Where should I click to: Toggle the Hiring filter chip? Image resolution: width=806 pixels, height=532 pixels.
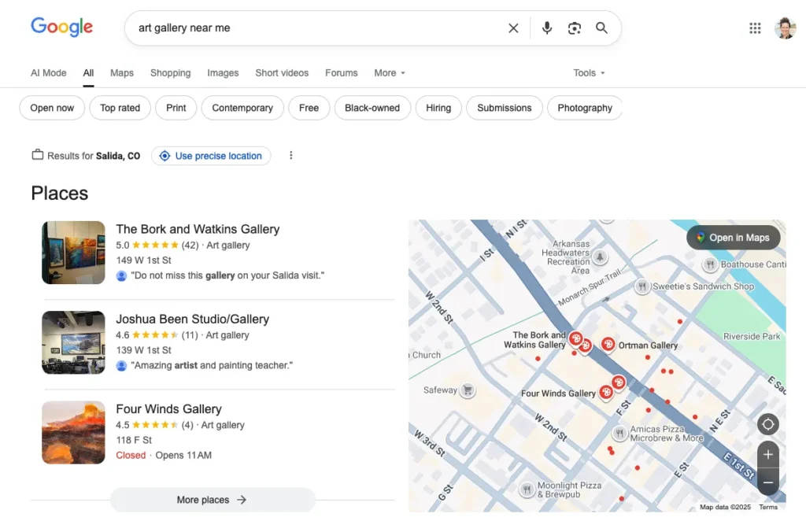(438, 108)
